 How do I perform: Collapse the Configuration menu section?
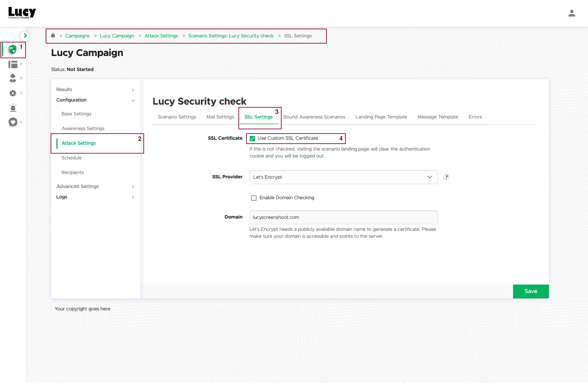click(x=95, y=100)
